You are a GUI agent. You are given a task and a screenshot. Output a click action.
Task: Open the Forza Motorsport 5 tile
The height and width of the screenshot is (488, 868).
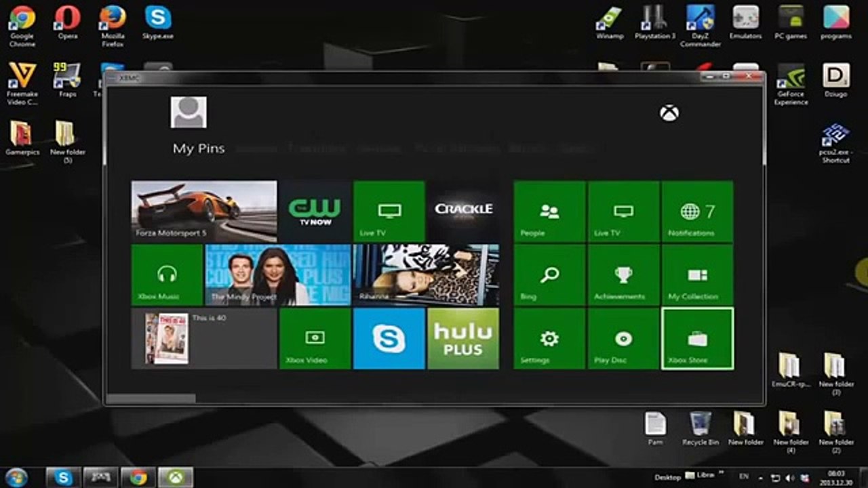pyautogui.click(x=204, y=211)
